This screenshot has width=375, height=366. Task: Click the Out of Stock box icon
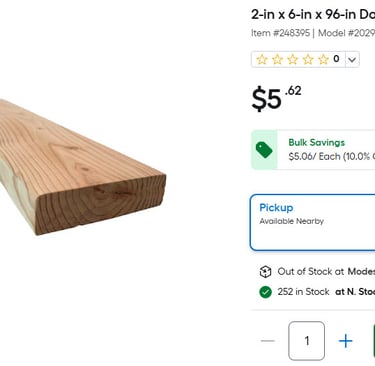(x=265, y=272)
